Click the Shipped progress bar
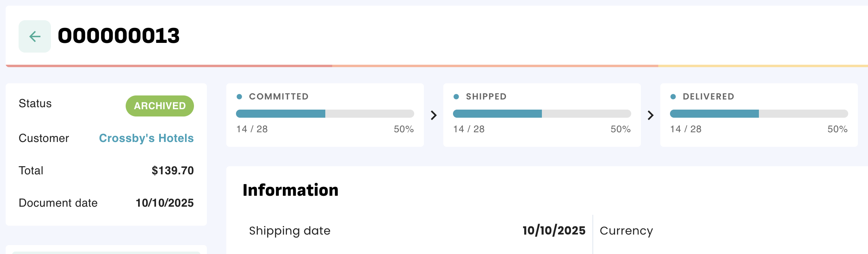The image size is (868, 254). [x=542, y=114]
